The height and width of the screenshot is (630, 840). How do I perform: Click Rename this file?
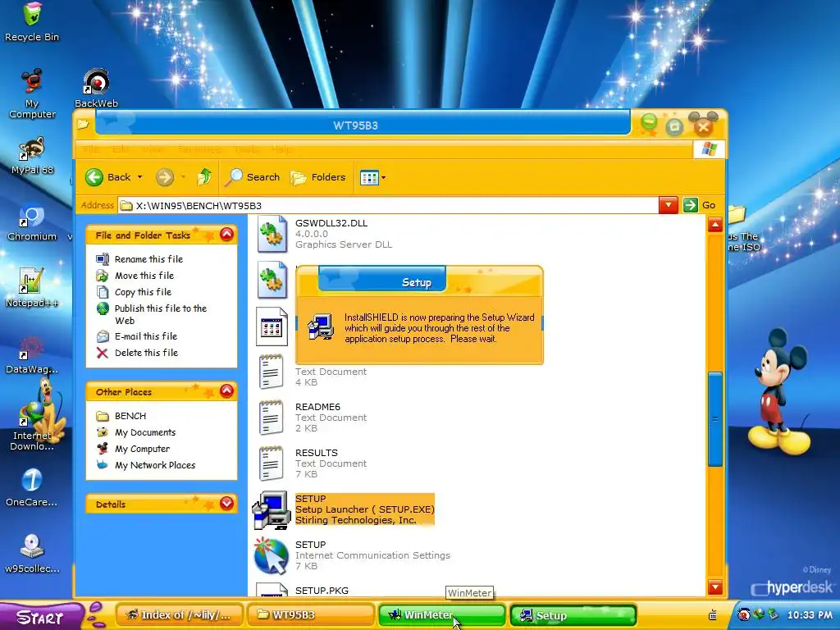coord(148,259)
